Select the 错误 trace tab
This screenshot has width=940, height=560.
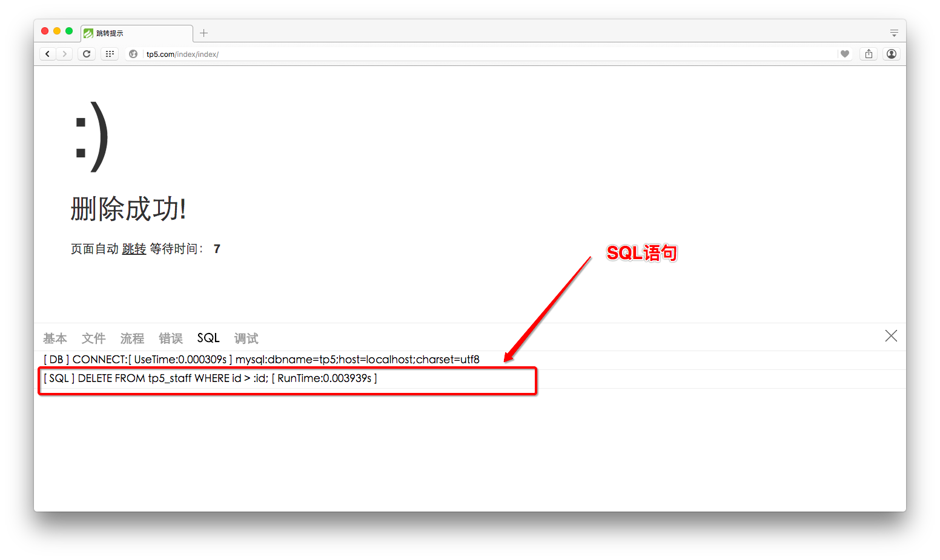point(171,338)
